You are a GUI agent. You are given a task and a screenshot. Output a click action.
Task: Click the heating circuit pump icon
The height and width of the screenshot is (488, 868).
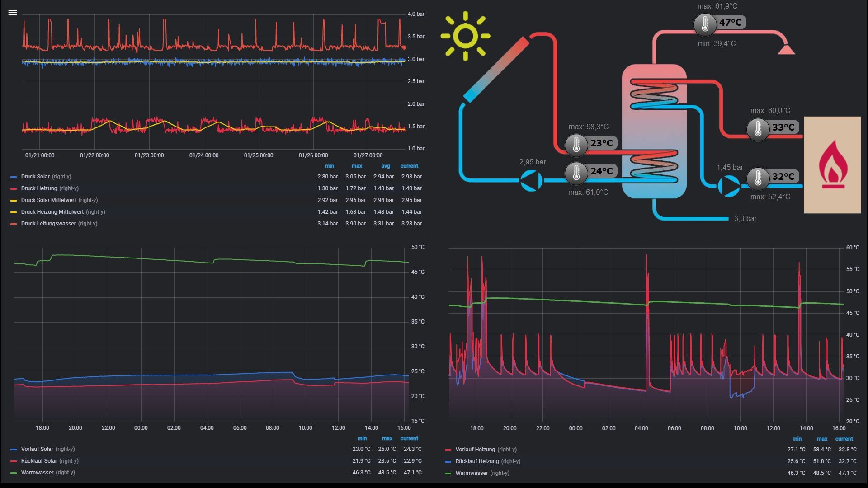[729, 185]
